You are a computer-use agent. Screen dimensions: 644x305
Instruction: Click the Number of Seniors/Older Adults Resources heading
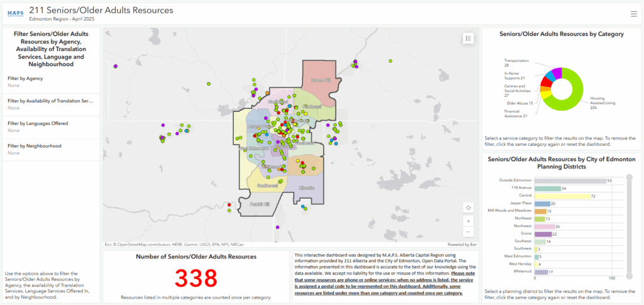tap(196, 257)
